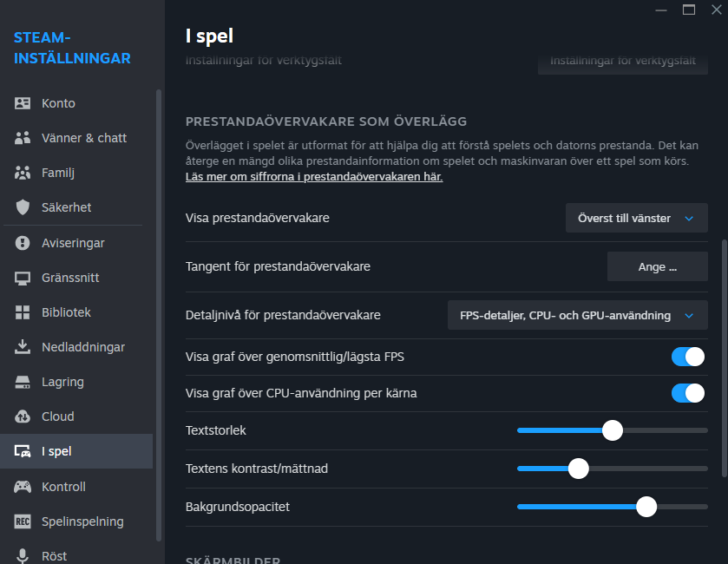Click the Gränssnitt monitor icon

click(x=23, y=278)
